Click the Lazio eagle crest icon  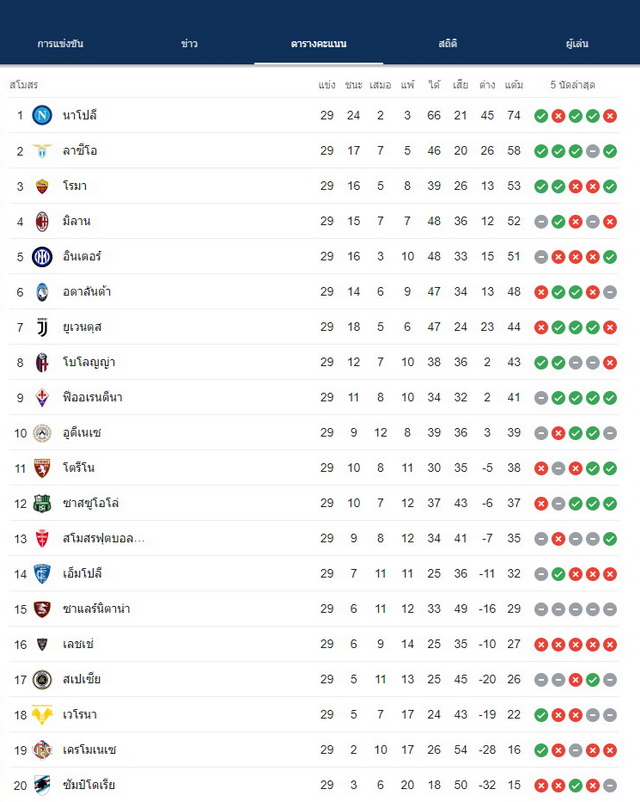pyautogui.click(x=42, y=151)
